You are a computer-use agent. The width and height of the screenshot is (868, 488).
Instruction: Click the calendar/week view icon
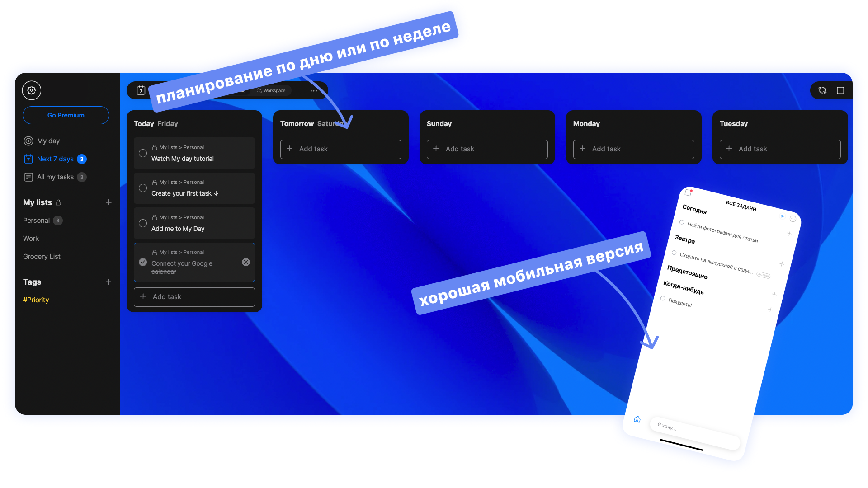(141, 90)
